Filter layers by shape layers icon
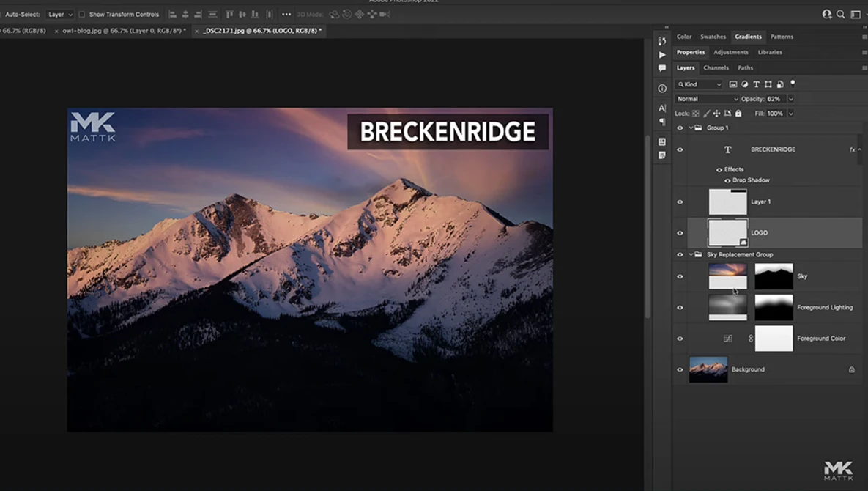 click(x=768, y=84)
